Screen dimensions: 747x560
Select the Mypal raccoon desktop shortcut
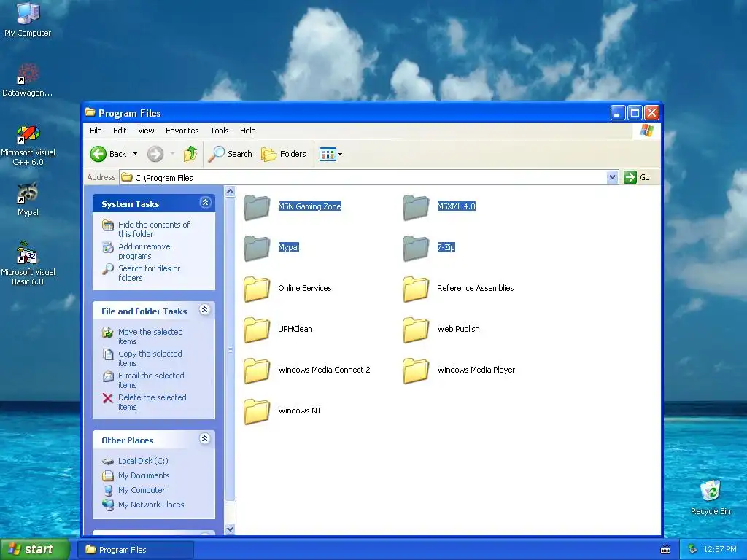28,193
